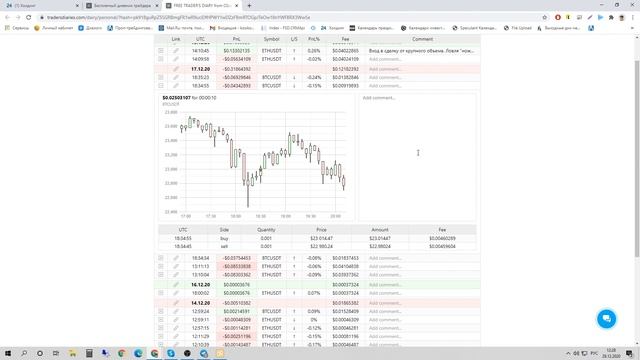Click the large 'Add comment...' box beside chart

pos(417,158)
